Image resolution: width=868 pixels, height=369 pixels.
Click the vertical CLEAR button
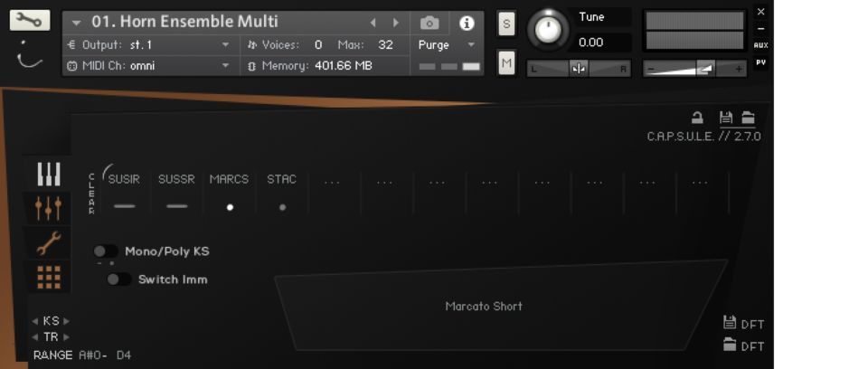(91, 194)
